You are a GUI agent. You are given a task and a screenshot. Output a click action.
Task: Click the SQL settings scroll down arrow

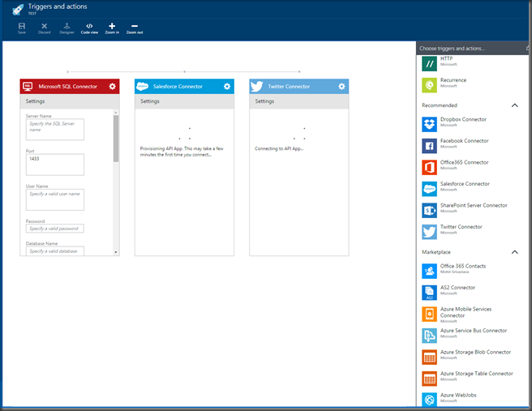(116, 252)
